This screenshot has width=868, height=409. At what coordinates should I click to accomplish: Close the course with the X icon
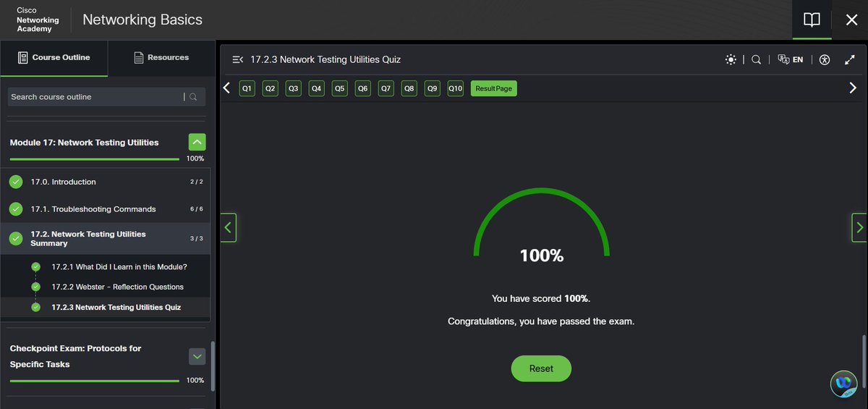pos(851,20)
